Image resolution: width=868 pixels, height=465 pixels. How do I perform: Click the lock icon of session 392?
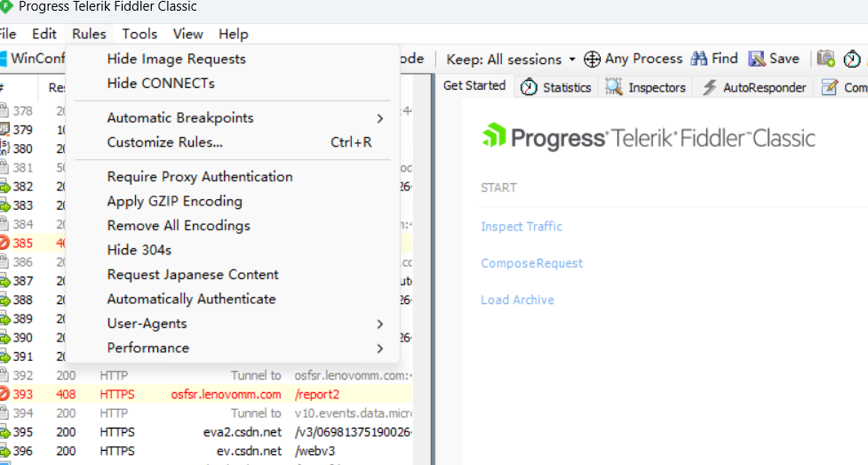pyautogui.click(x=4, y=375)
